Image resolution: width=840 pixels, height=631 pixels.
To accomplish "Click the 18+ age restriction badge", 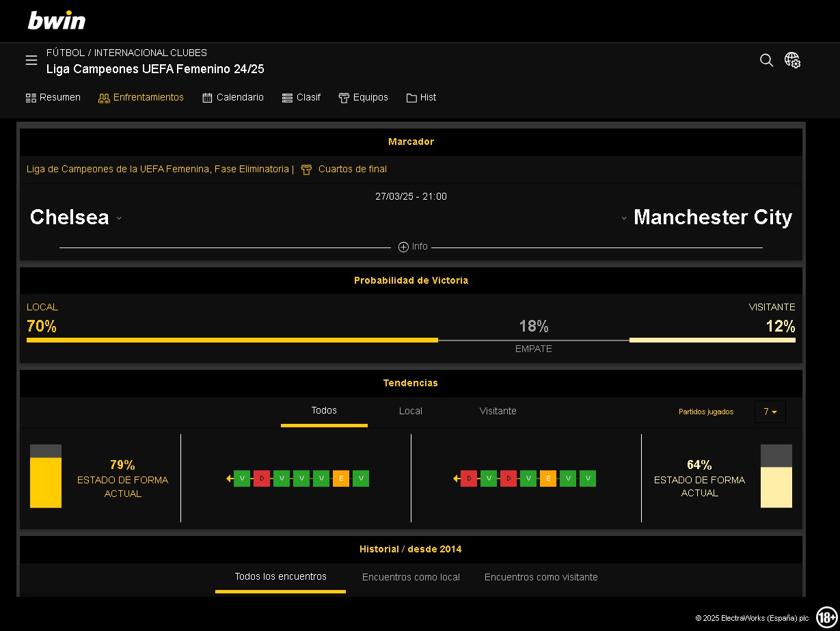I will coord(826,616).
